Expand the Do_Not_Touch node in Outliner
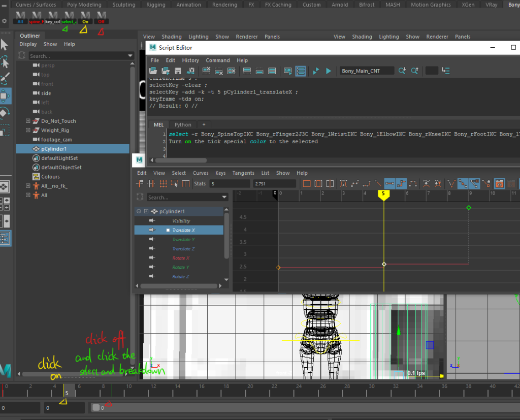 tap(28, 121)
